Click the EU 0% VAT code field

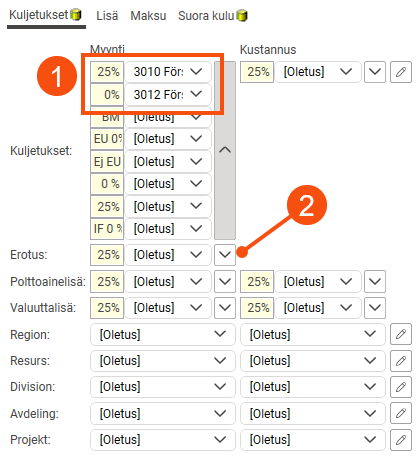(x=107, y=139)
